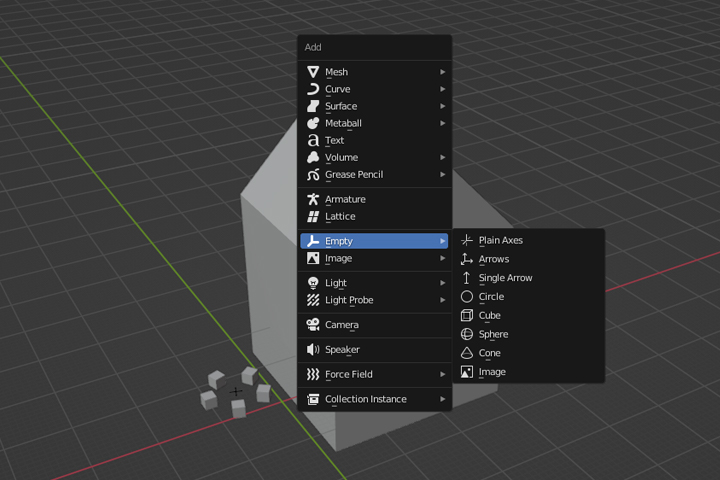Click the Lattice grid icon
Viewport: 720px width, 480px height.
[313, 216]
